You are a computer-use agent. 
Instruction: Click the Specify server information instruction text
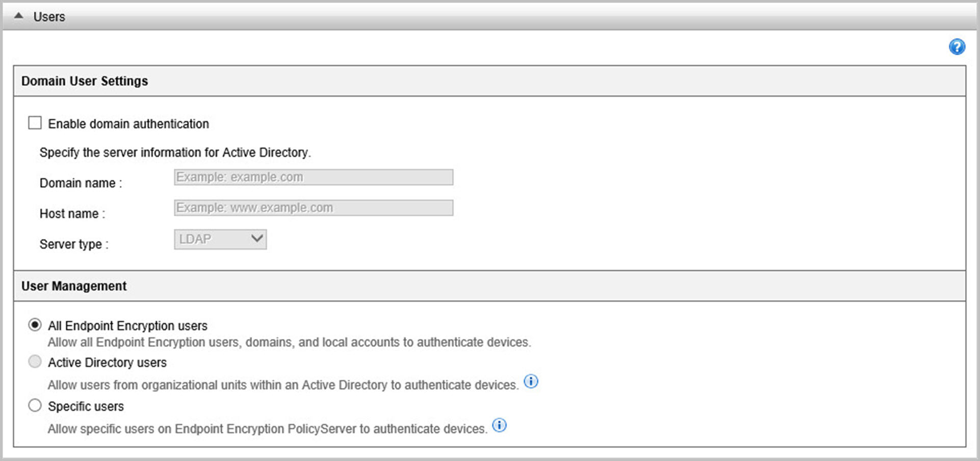click(x=175, y=152)
